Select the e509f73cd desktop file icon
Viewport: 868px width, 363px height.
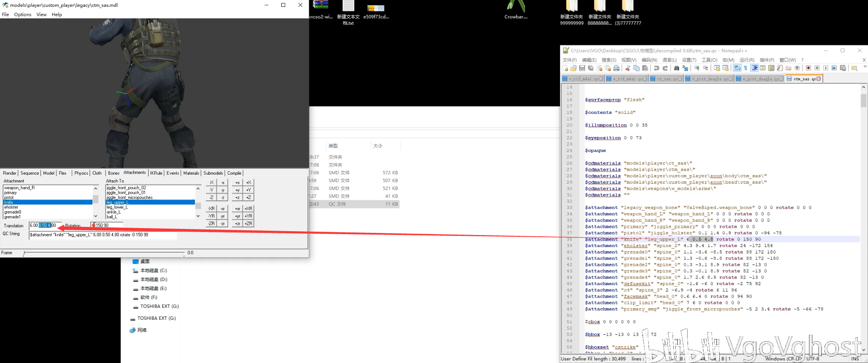coord(376,11)
